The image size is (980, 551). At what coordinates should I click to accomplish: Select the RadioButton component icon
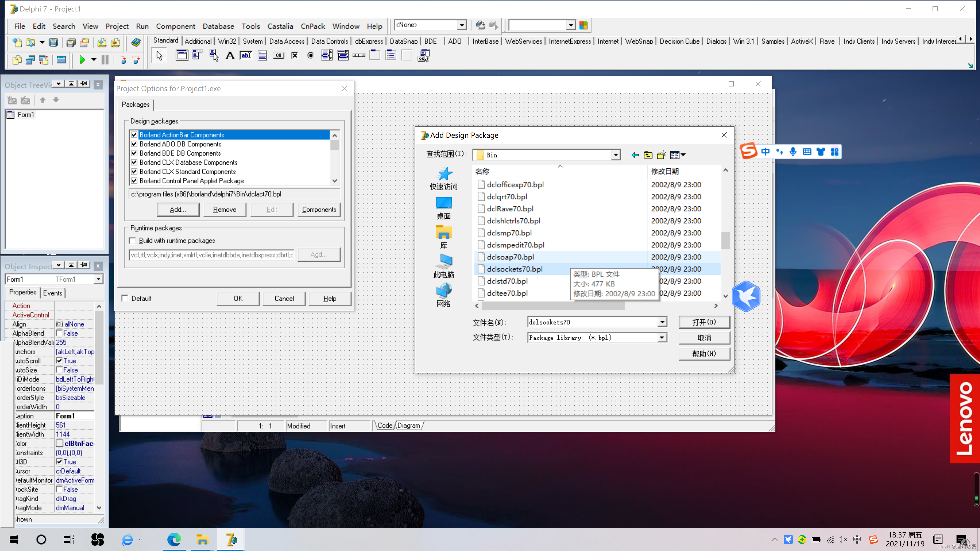[310, 56]
